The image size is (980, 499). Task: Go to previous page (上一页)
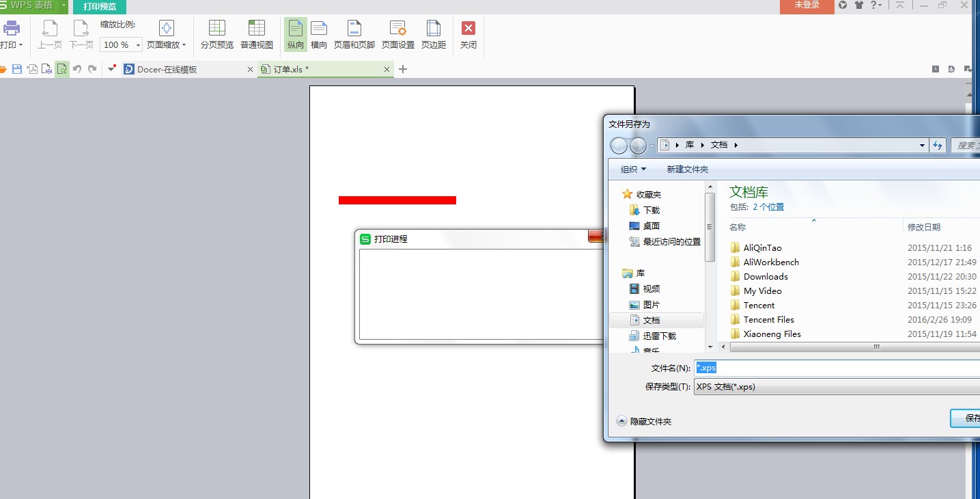[x=50, y=35]
